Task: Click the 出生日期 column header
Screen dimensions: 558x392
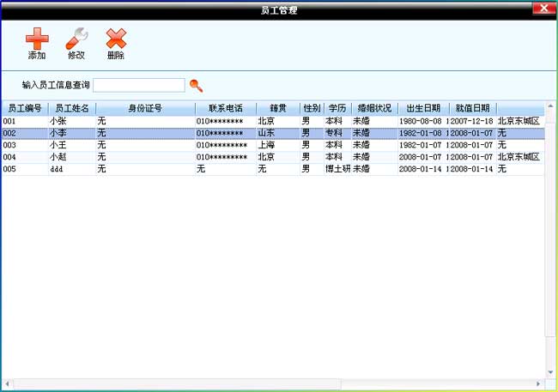Action: click(422, 109)
